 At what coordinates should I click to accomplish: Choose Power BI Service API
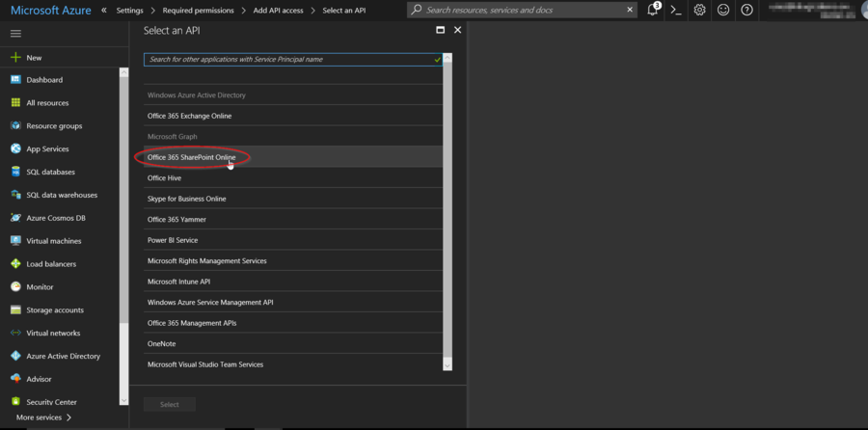(173, 240)
